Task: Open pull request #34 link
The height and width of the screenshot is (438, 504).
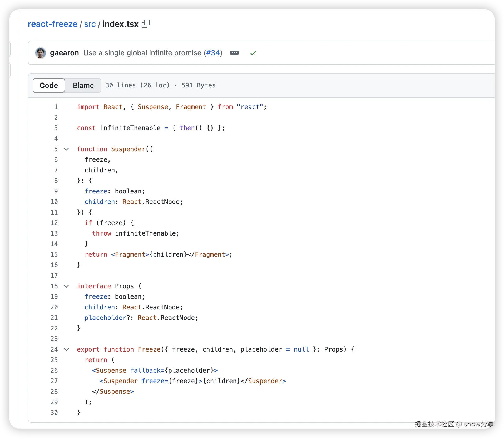Action: tap(213, 53)
